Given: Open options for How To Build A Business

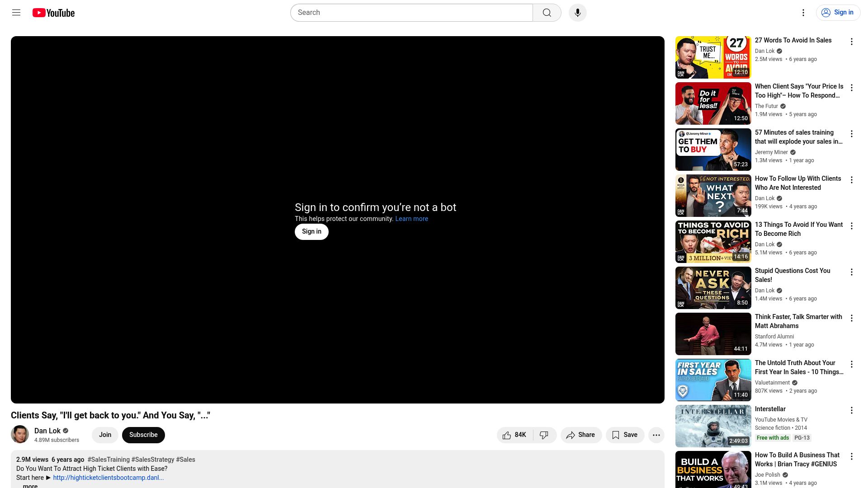Looking at the screenshot, I should click(x=851, y=456).
